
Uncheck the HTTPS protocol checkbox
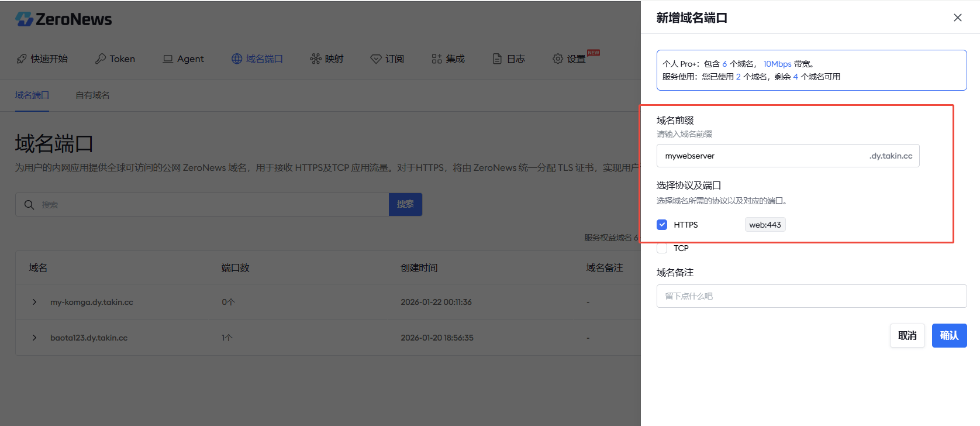[x=662, y=225]
